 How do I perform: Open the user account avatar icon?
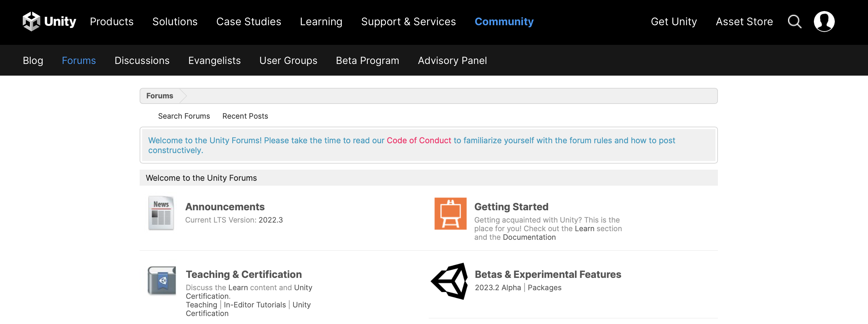[x=824, y=22]
